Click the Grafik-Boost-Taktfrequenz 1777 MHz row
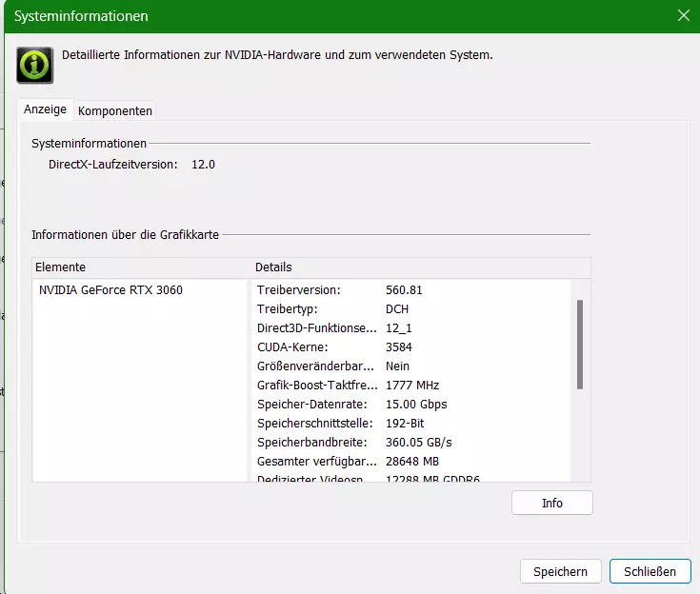This screenshot has height=594, width=700. [x=410, y=386]
